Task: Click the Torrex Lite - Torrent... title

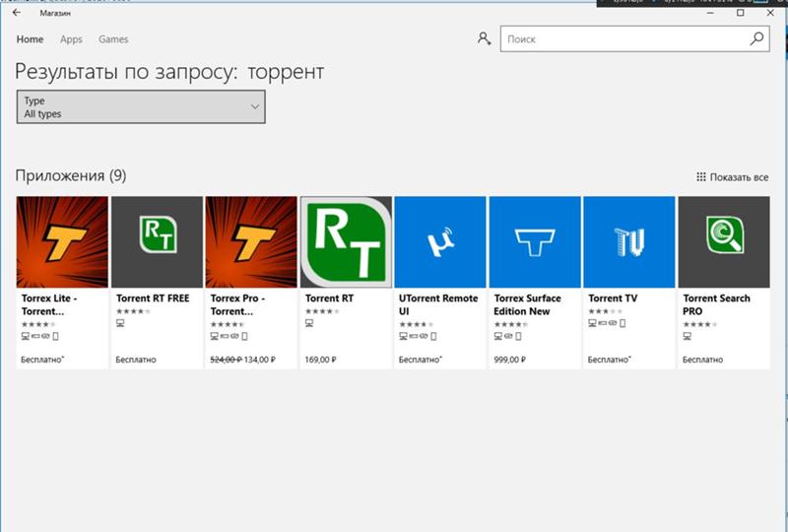Action: (x=49, y=304)
